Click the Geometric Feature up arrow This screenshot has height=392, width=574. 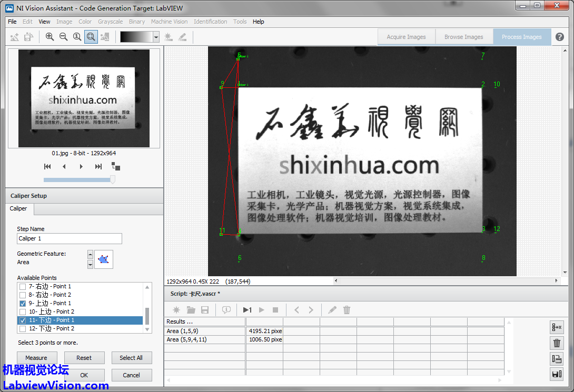point(90,255)
